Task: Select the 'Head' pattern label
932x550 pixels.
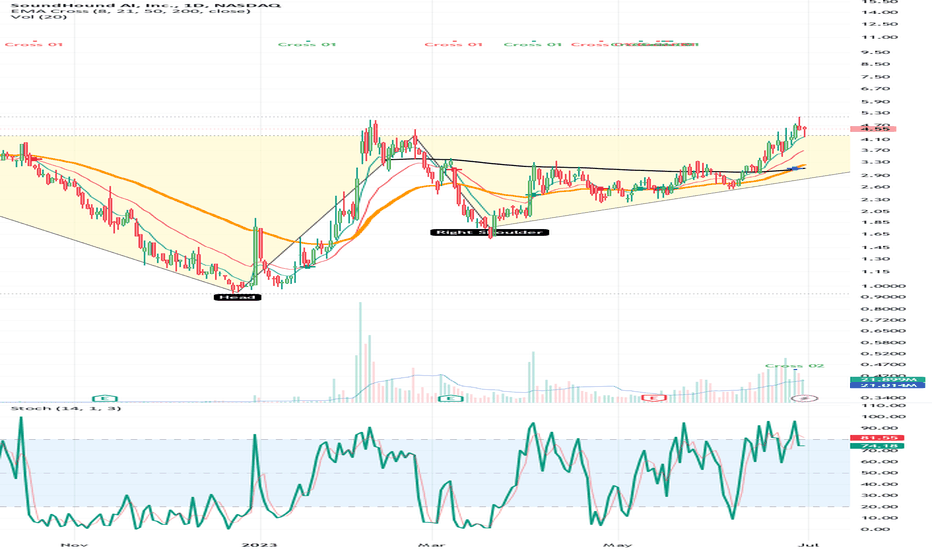Action: pos(237,297)
